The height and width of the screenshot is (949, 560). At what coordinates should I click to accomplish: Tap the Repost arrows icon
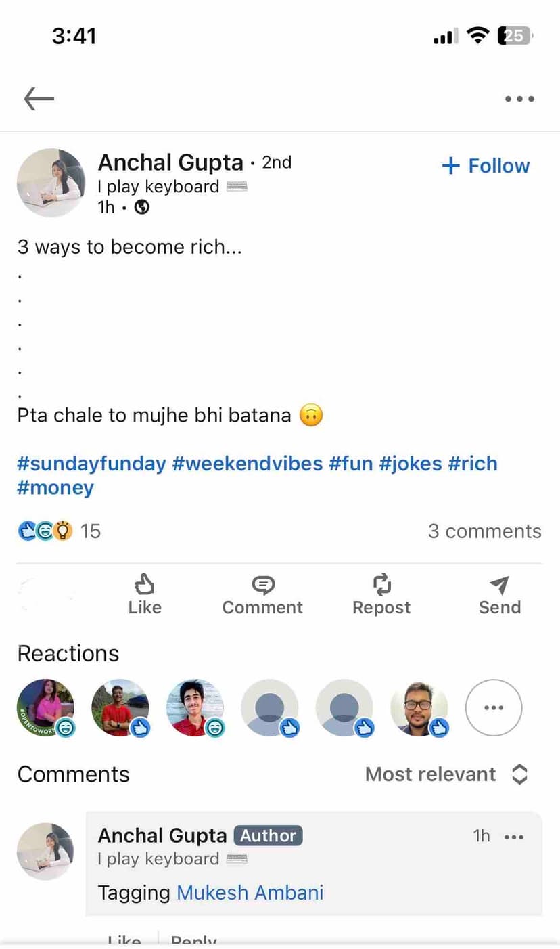click(381, 585)
